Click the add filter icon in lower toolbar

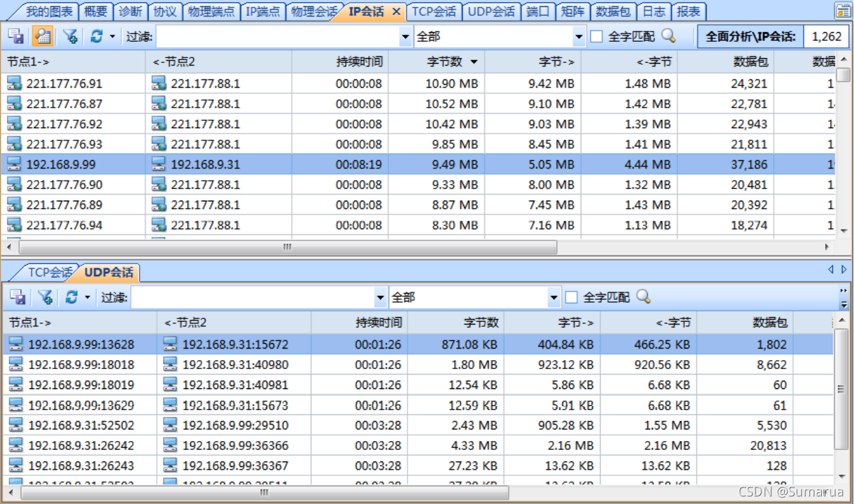click(x=45, y=297)
